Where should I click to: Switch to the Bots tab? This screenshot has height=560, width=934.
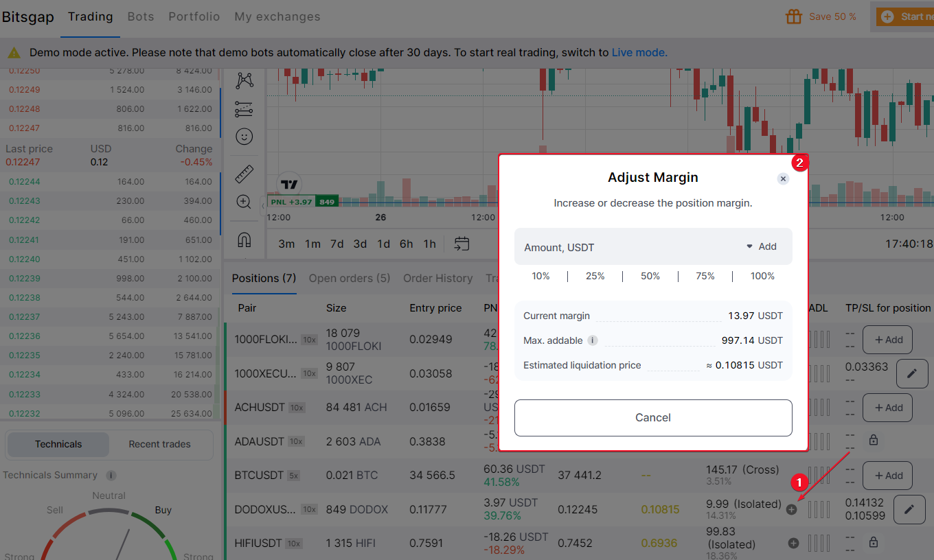coord(140,16)
